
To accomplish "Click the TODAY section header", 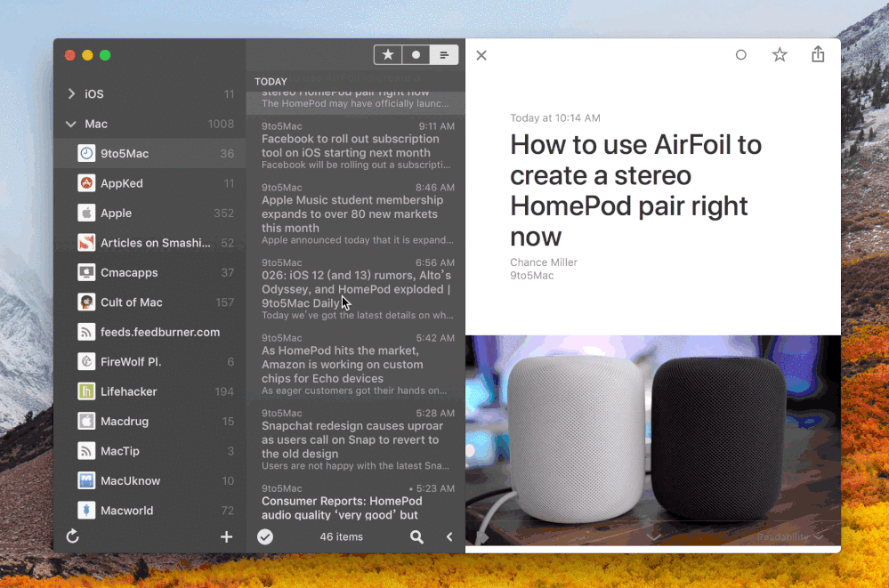I will [x=271, y=82].
